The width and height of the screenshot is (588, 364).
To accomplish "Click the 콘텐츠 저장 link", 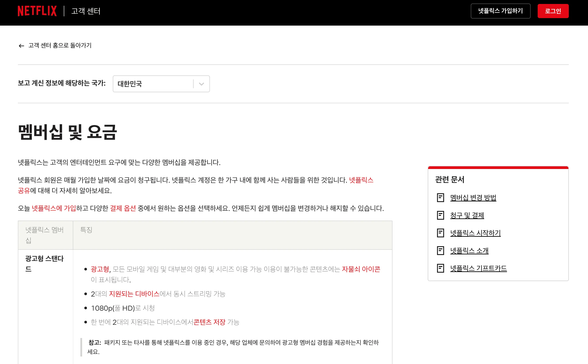I will click(x=209, y=322).
